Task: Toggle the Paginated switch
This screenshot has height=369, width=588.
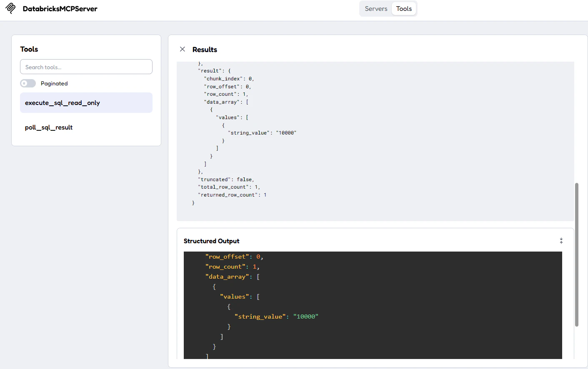Action: point(28,83)
